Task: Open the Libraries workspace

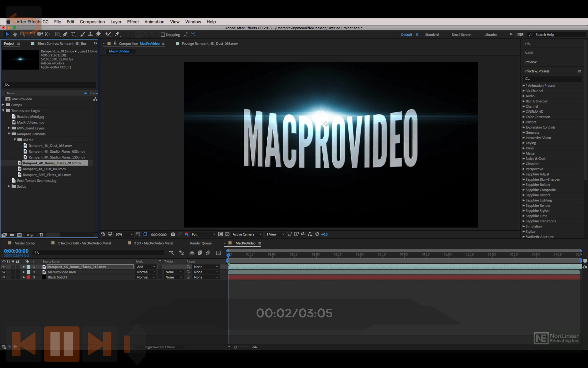Action: [491, 34]
